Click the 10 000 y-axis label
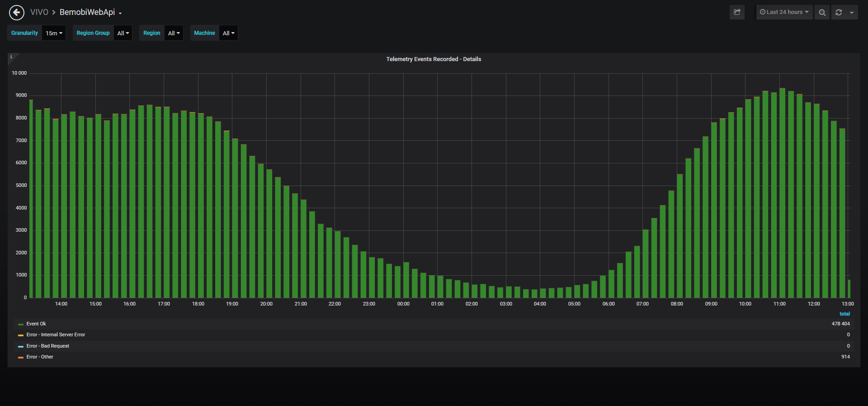Image resolution: width=868 pixels, height=406 pixels. (19, 73)
